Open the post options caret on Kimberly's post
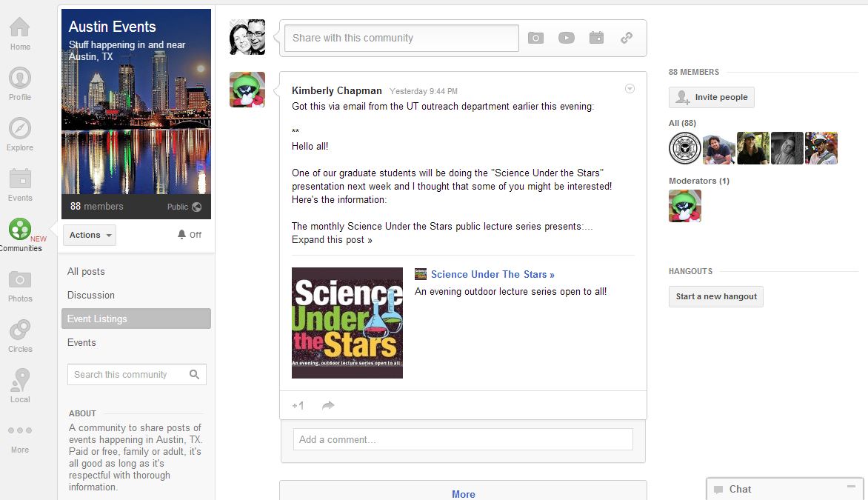 coord(630,88)
